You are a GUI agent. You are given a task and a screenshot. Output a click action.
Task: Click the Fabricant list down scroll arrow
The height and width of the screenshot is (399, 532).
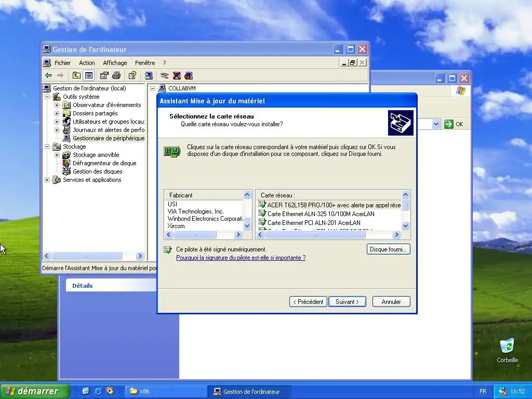point(247,226)
